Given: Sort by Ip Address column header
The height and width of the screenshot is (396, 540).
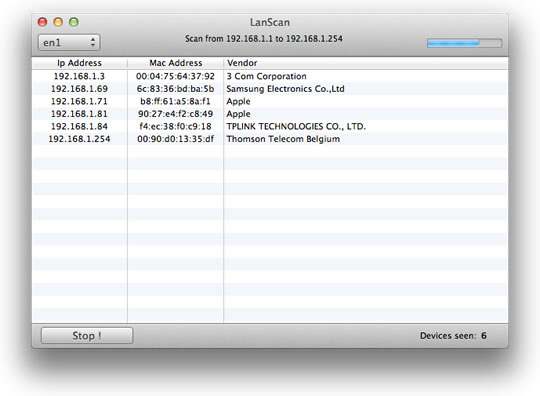Looking at the screenshot, I should pyautogui.click(x=80, y=63).
